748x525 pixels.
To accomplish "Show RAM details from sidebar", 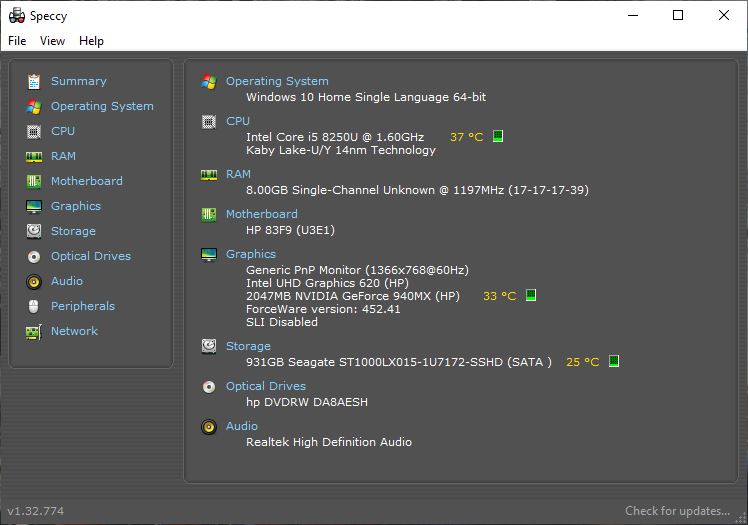I will [x=63, y=156].
